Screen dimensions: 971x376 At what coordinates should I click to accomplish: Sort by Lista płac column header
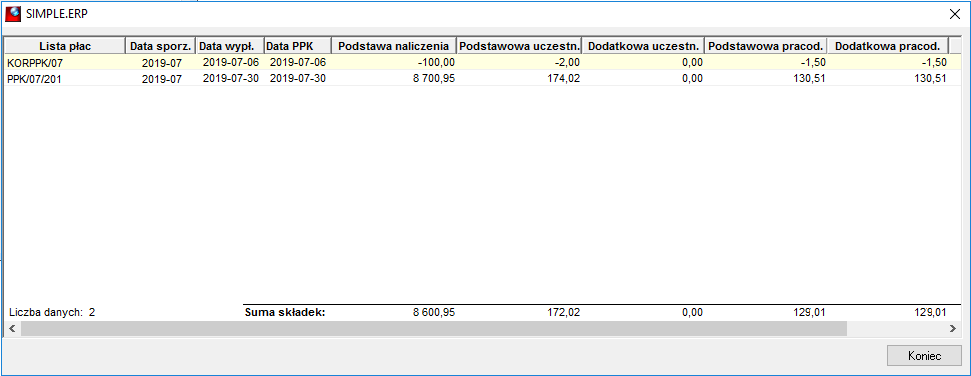pyautogui.click(x=65, y=46)
